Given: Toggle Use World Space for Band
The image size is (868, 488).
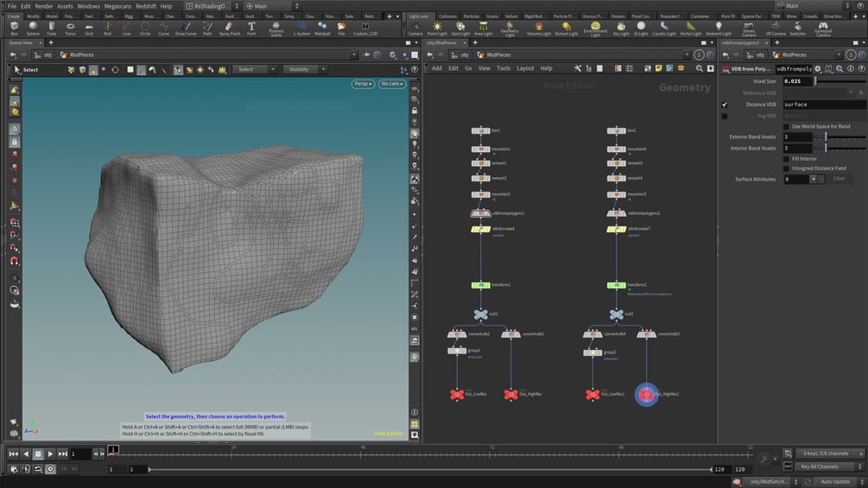Looking at the screenshot, I should tap(785, 126).
